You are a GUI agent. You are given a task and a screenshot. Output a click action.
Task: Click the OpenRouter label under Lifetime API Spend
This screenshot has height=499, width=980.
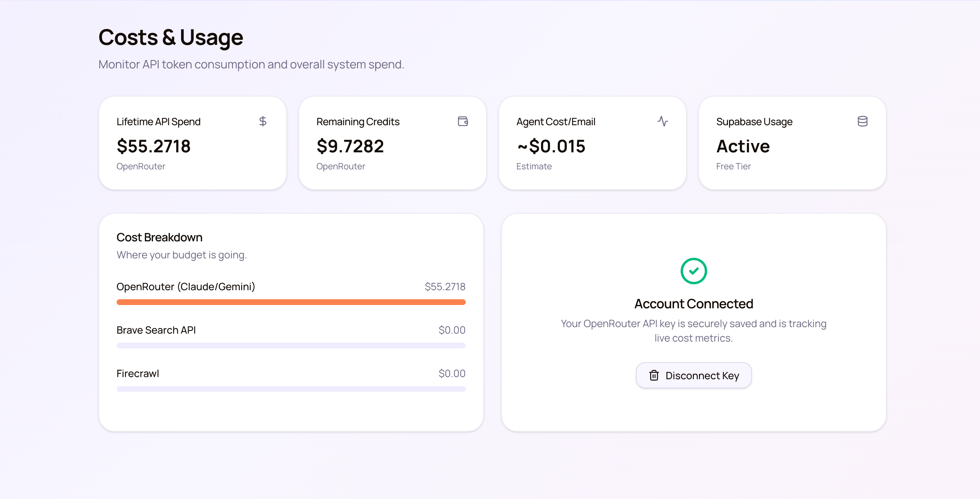click(x=141, y=166)
